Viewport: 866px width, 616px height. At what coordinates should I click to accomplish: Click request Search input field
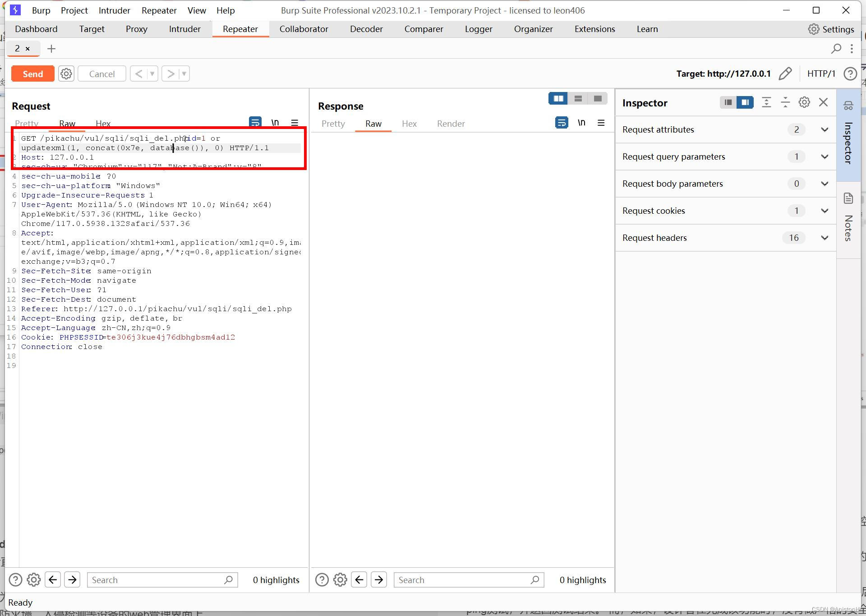[162, 580]
